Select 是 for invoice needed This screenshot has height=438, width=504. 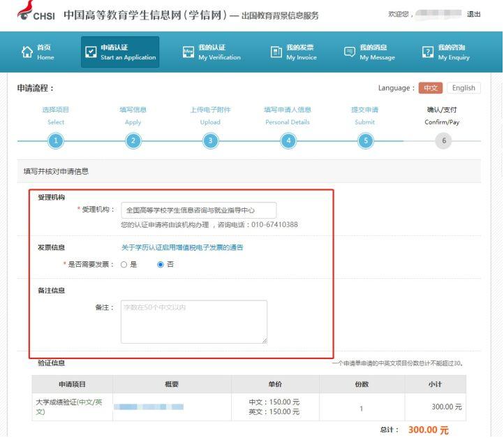[x=124, y=265]
